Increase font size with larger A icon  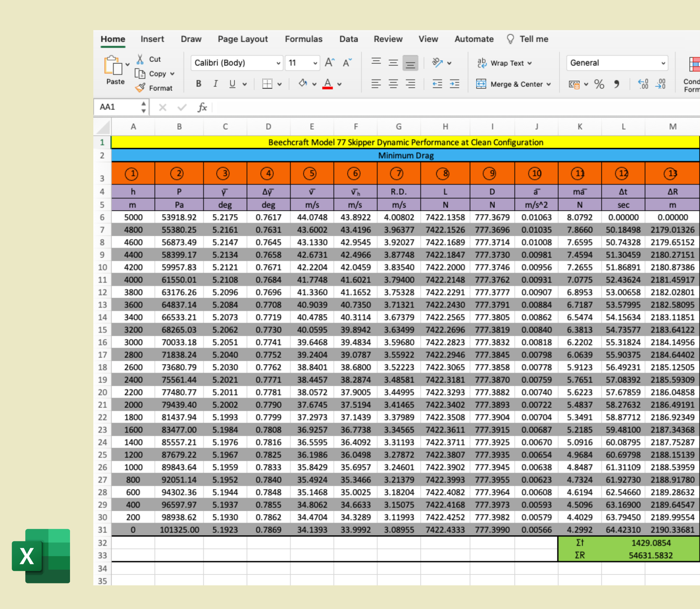tap(330, 63)
